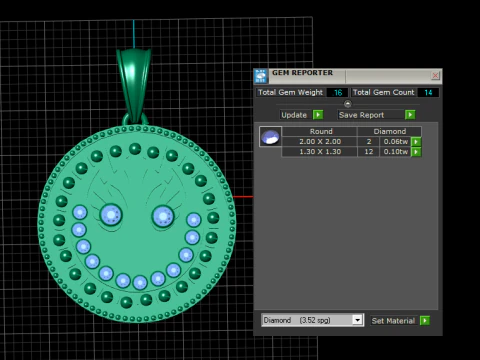Click the Total Gem Count label
The width and height of the screenshot is (480, 360).
click(x=383, y=92)
